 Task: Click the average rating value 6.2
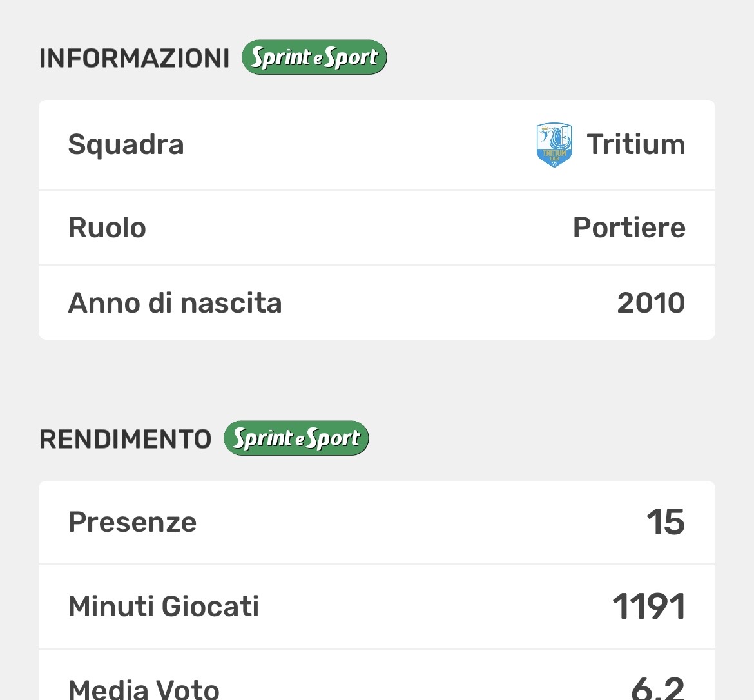[x=657, y=688]
